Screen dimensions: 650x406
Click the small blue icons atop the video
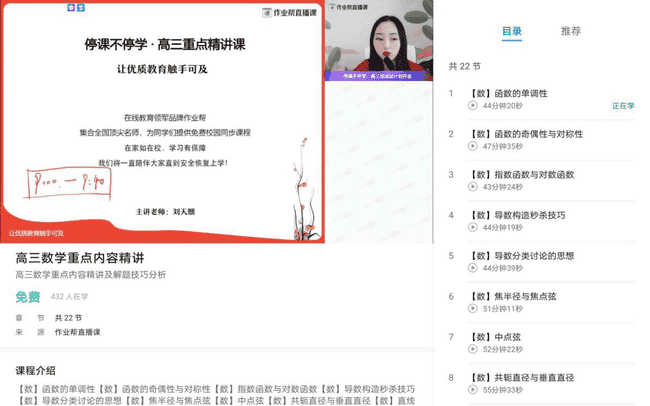coord(75,7)
